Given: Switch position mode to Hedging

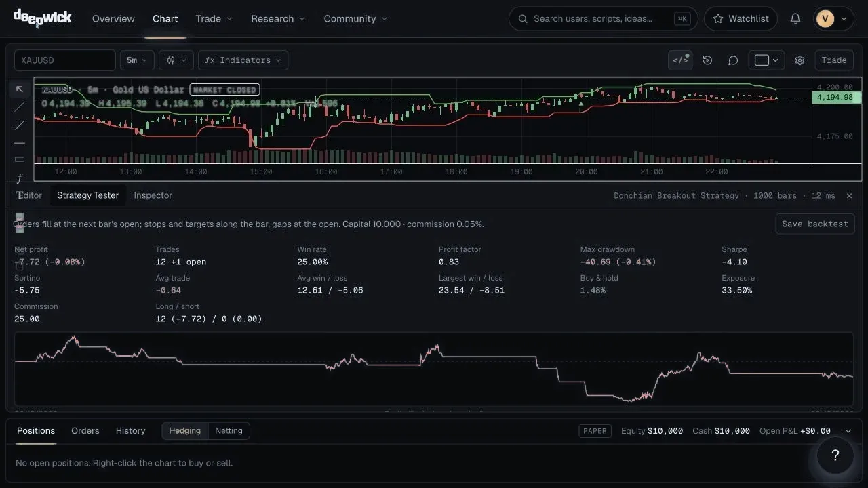Looking at the screenshot, I should 185,430.
